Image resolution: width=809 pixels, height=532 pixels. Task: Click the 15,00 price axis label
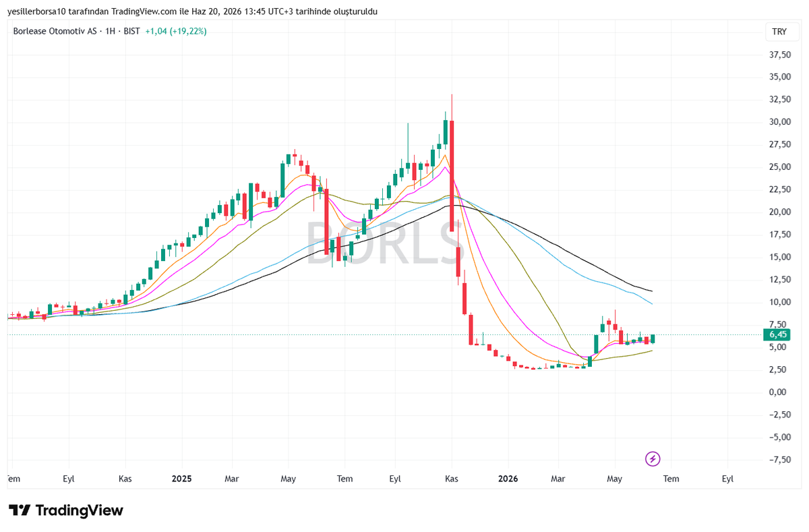point(780,257)
